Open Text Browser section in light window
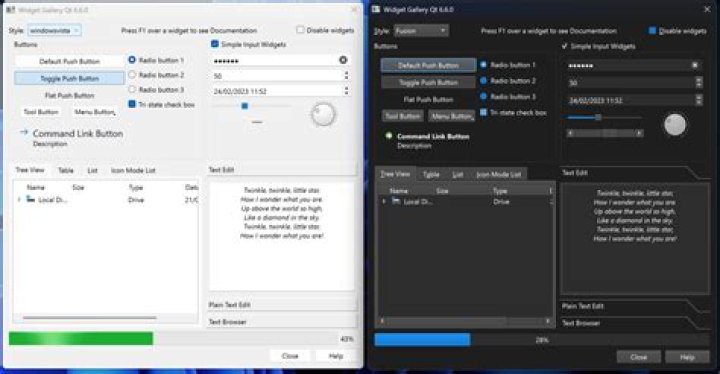Screen dimensions: 720x374 (x=282, y=322)
